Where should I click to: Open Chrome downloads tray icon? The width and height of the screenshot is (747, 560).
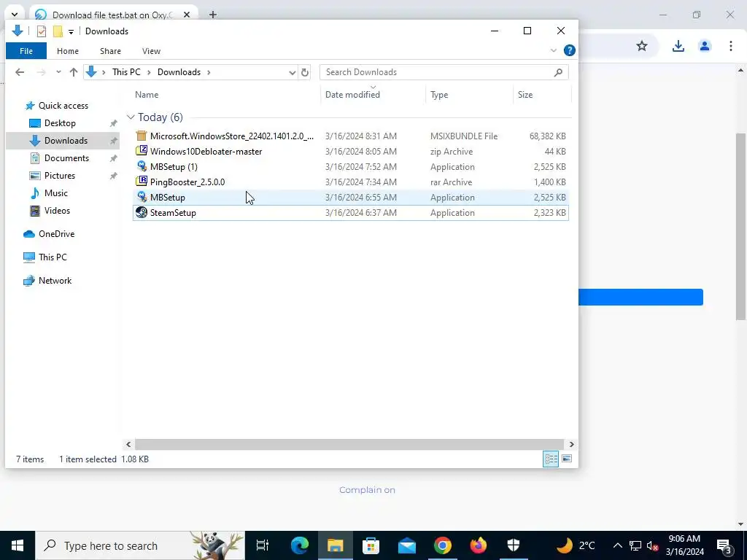tap(678, 46)
